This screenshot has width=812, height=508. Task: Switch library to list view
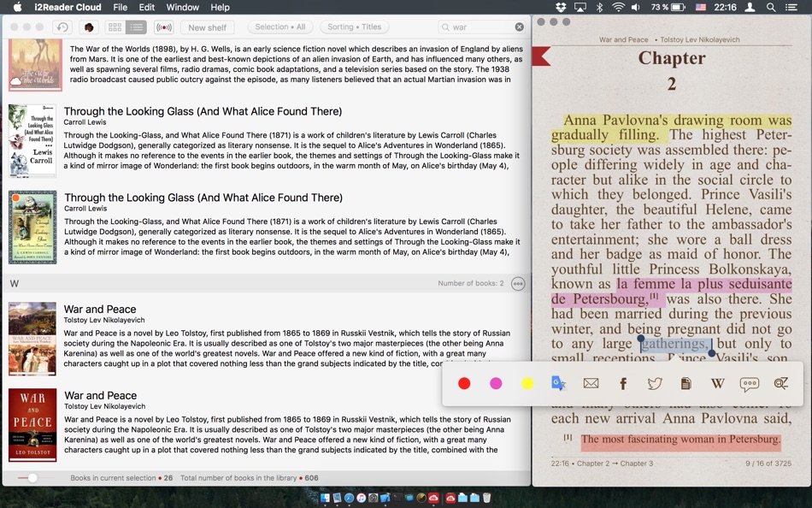coord(136,27)
